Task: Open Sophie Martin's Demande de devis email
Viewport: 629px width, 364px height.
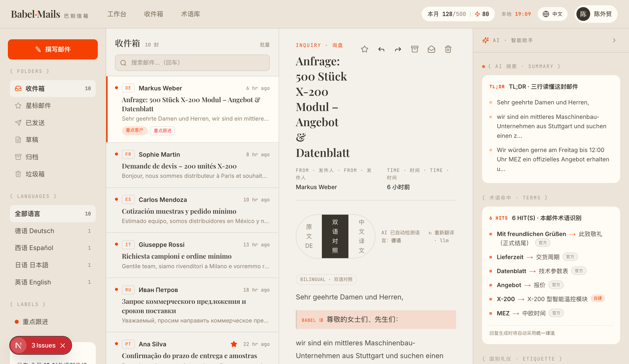Action: 192,165
